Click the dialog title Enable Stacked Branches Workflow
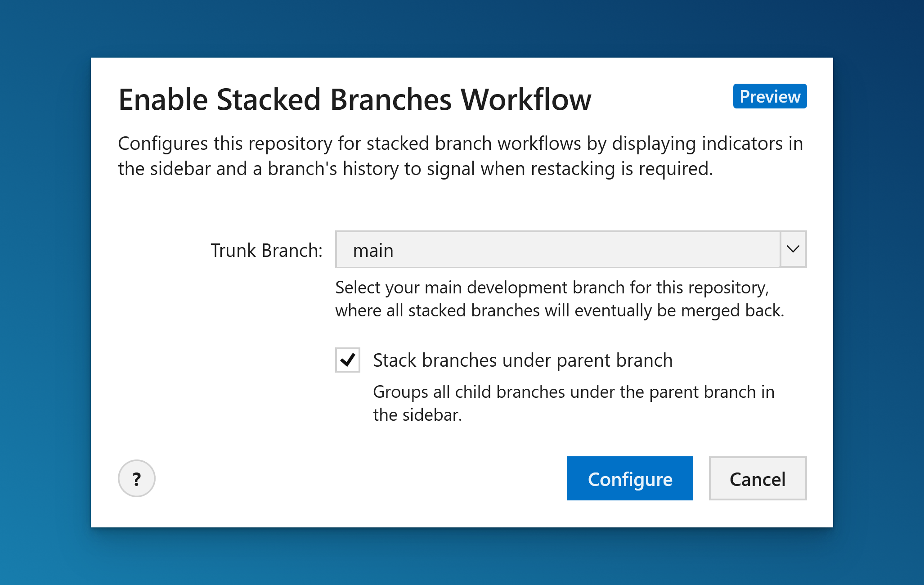The height and width of the screenshot is (585, 924). [x=355, y=99]
